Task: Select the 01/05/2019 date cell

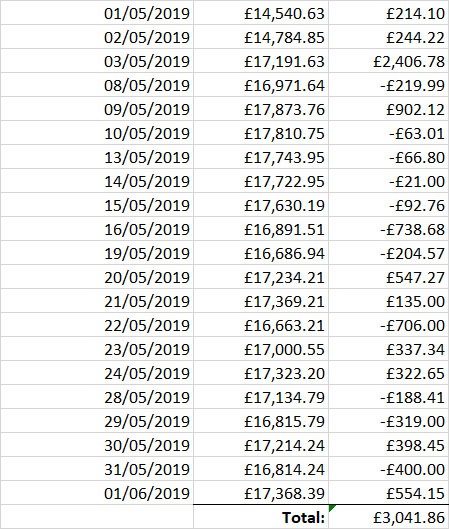Action: 97,13
